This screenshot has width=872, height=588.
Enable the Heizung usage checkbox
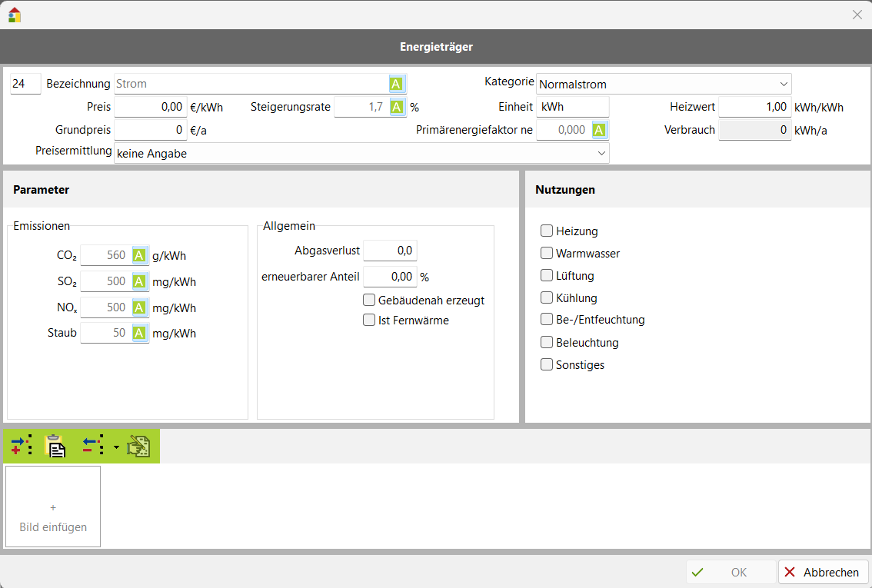[x=547, y=231]
